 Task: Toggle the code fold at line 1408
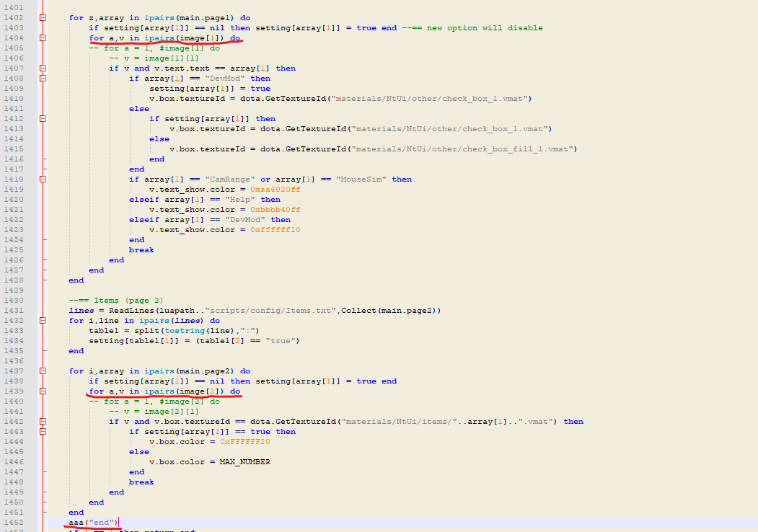41,78
